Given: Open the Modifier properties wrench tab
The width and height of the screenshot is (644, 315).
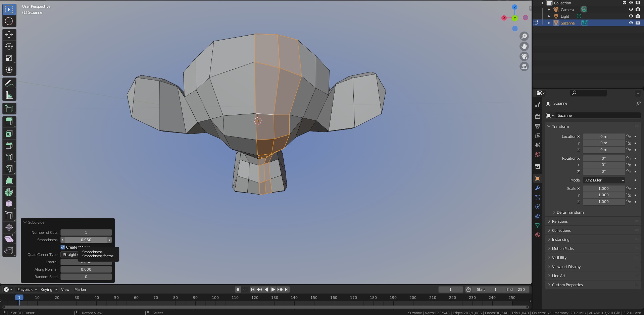Looking at the screenshot, I should 538,188.
